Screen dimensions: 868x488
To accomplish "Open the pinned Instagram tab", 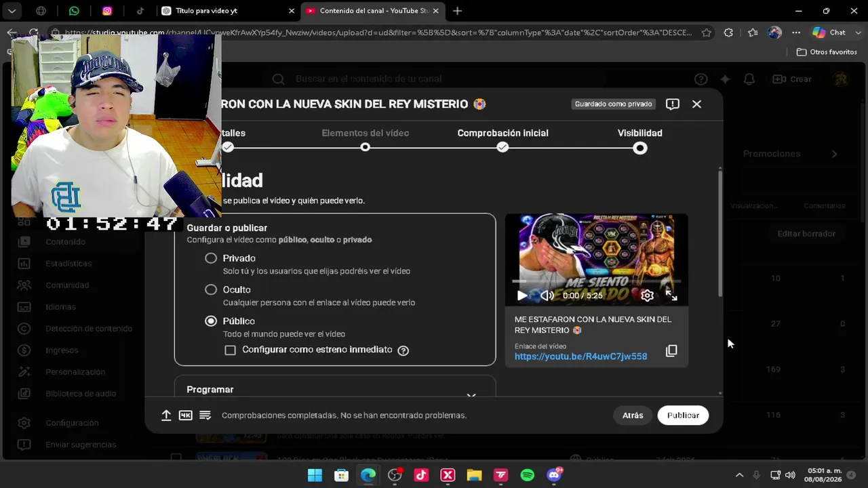I will pos(107,11).
